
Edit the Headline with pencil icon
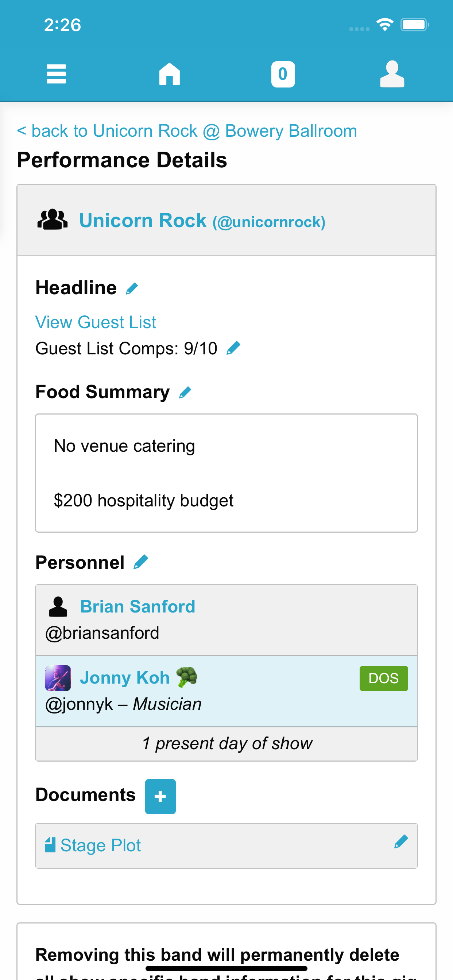[132, 288]
